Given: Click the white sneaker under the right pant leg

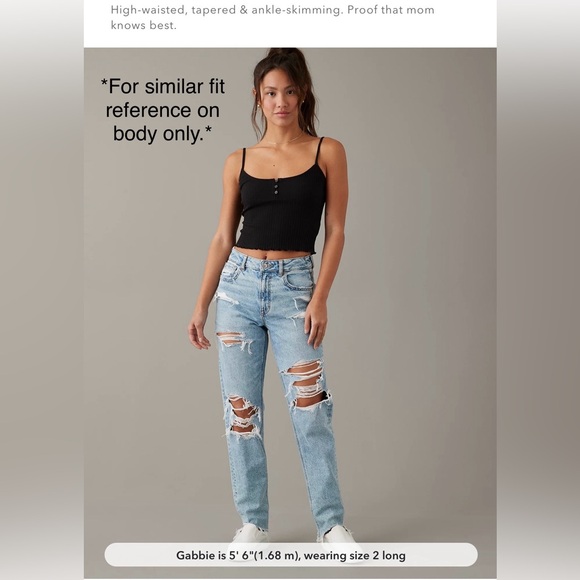Looking at the screenshot, I should pos(338,536).
